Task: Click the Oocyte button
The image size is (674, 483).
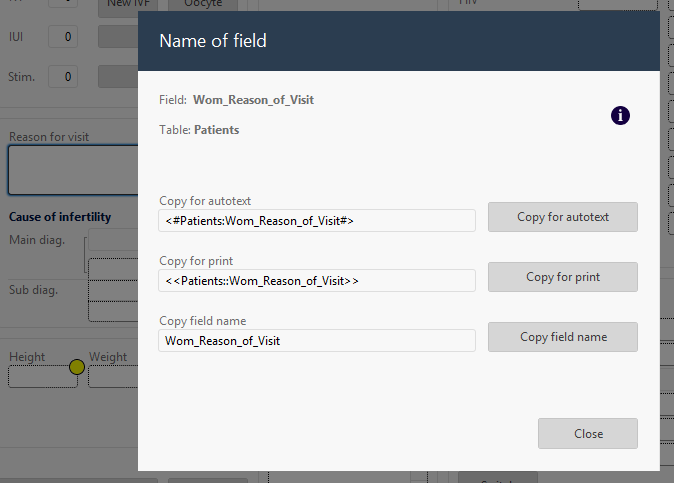Action: pyautogui.click(x=203, y=5)
